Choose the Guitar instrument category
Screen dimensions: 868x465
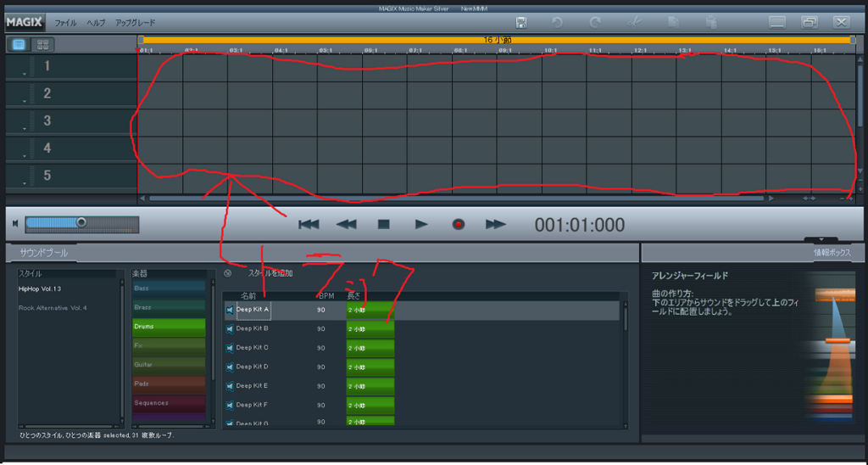169,365
